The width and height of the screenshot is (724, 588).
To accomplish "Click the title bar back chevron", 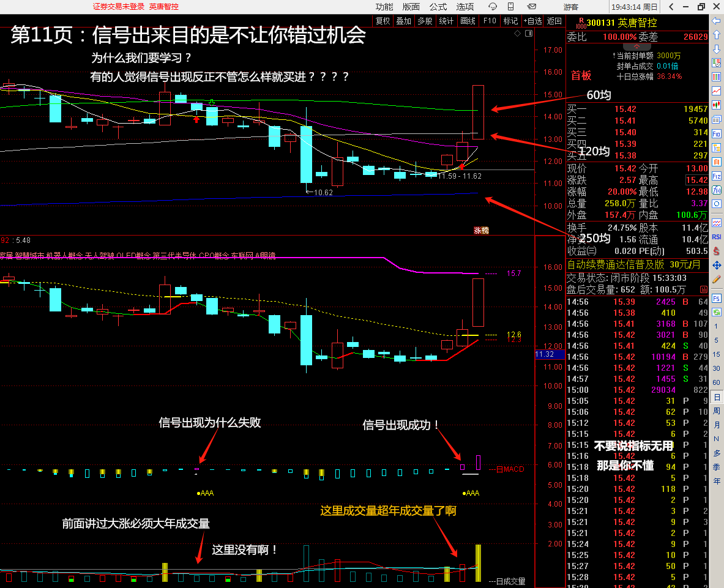I will [x=671, y=7].
